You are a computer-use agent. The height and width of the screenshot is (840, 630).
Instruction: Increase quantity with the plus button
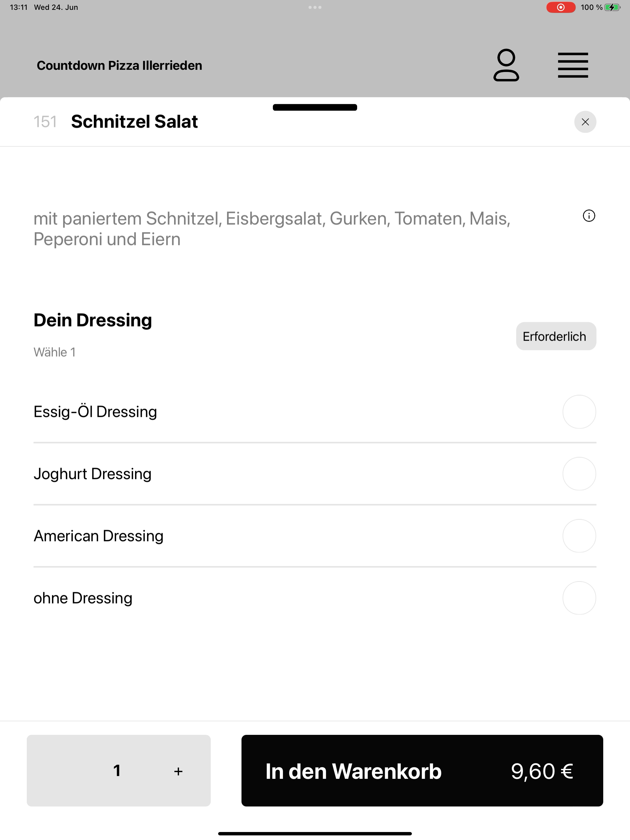pos(178,771)
